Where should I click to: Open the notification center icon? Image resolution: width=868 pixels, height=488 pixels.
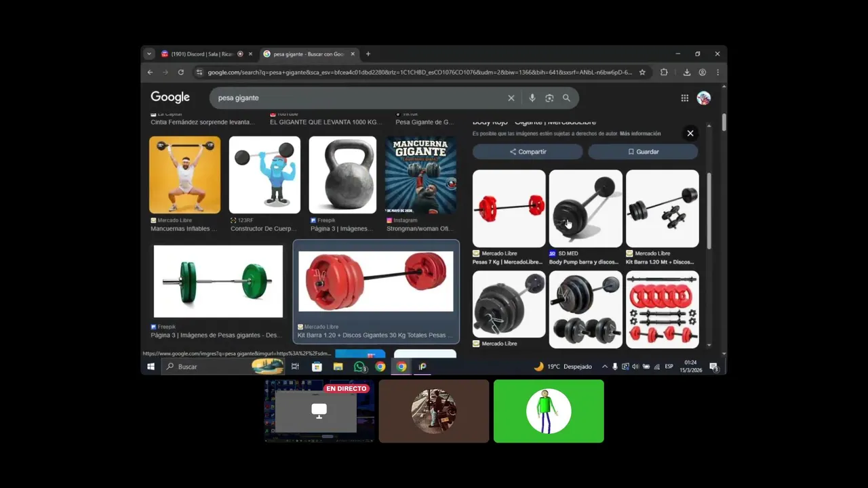(713, 367)
